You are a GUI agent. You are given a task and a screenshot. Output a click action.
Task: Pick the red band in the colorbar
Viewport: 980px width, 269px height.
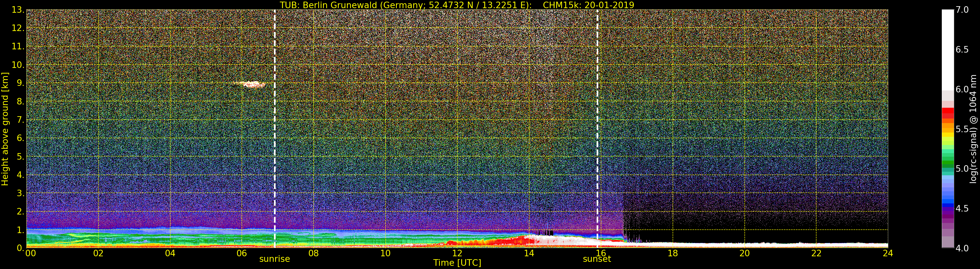[948, 112]
